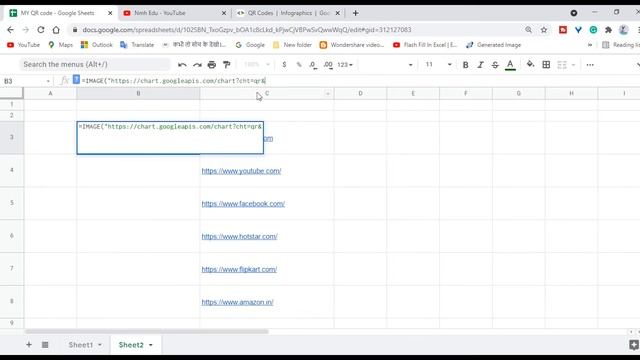
Task: Open the Outlook bookmark
Action: coord(97,45)
